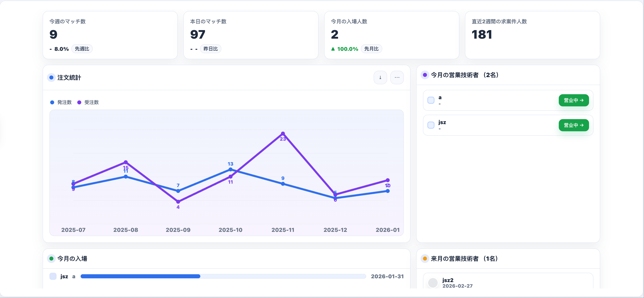Click the green up-triangle icon beside 100.0%
The width and height of the screenshot is (644, 298).
(333, 49)
